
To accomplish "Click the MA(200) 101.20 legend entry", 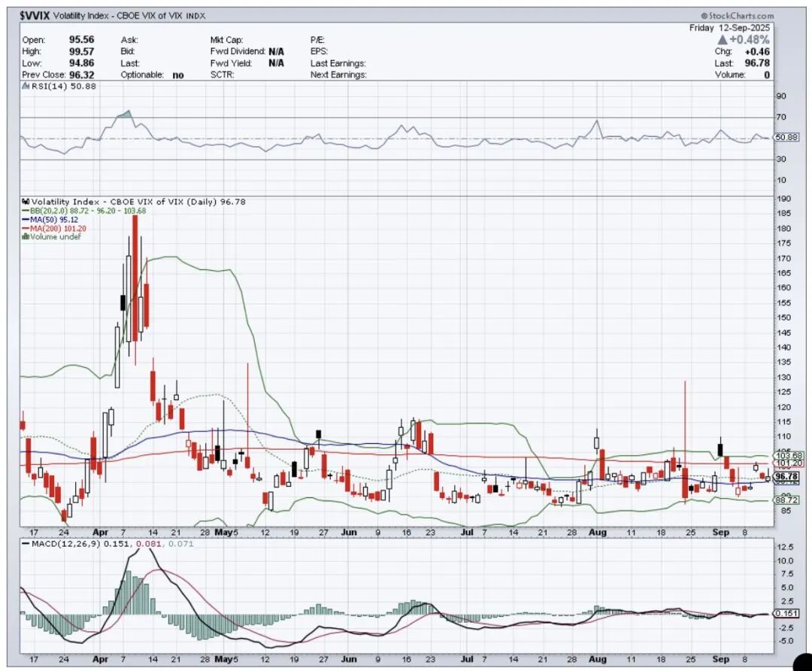I will pyautogui.click(x=54, y=229).
